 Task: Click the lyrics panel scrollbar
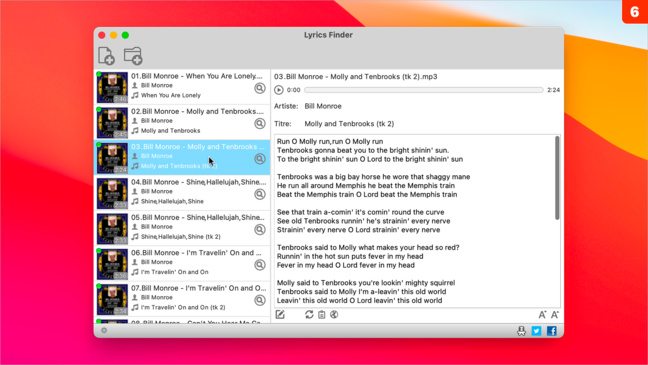pyautogui.click(x=557, y=178)
